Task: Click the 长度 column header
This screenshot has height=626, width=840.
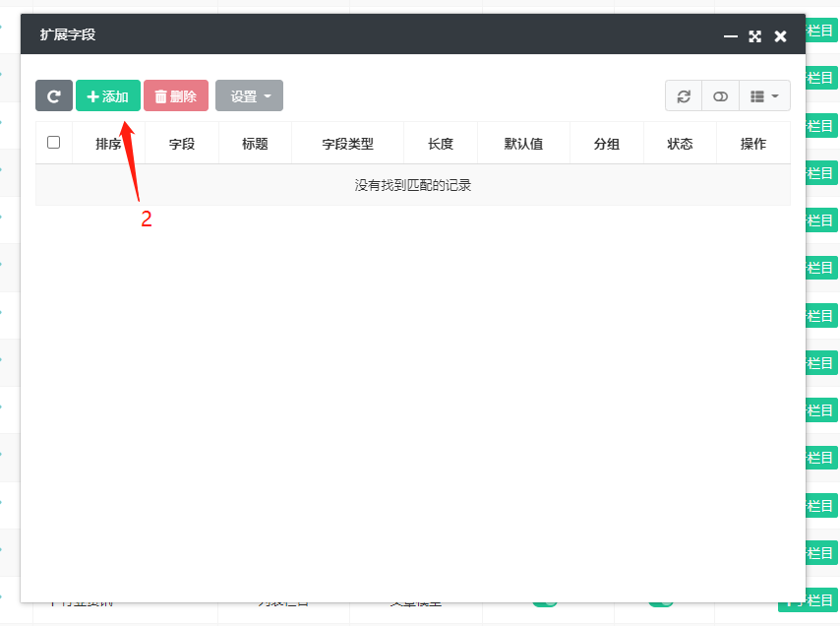Action: pyautogui.click(x=441, y=144)
